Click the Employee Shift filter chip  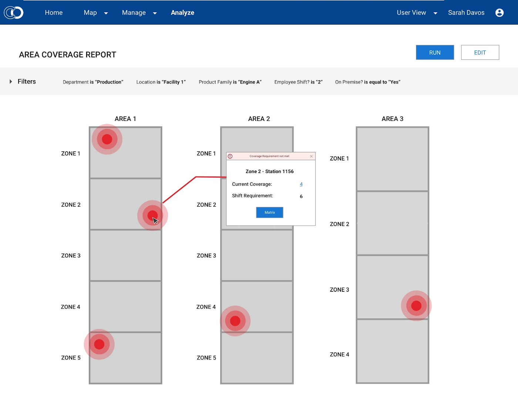coord(298,82)
